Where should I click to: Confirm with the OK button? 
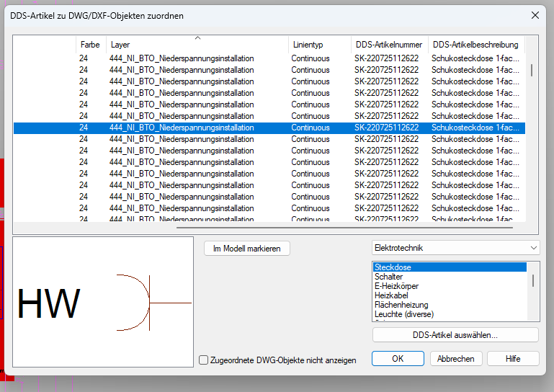tap(398, 359)
